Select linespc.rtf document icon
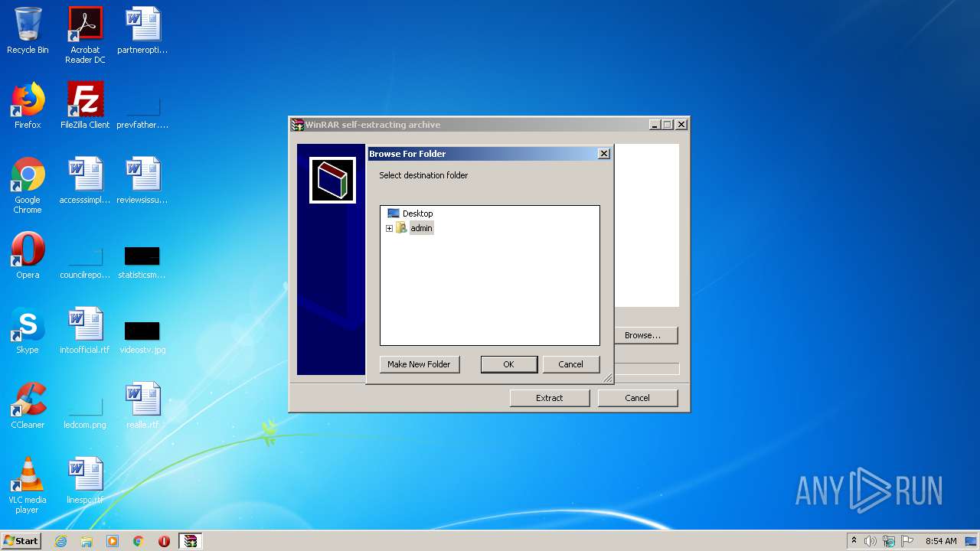Screen dimensions: 980x551 pos(85,481)
